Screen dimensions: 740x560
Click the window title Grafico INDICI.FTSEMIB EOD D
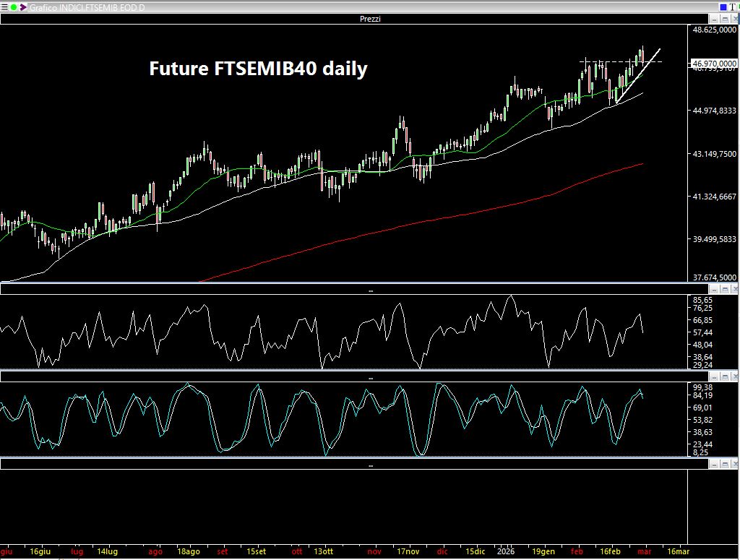click(87, 7)
